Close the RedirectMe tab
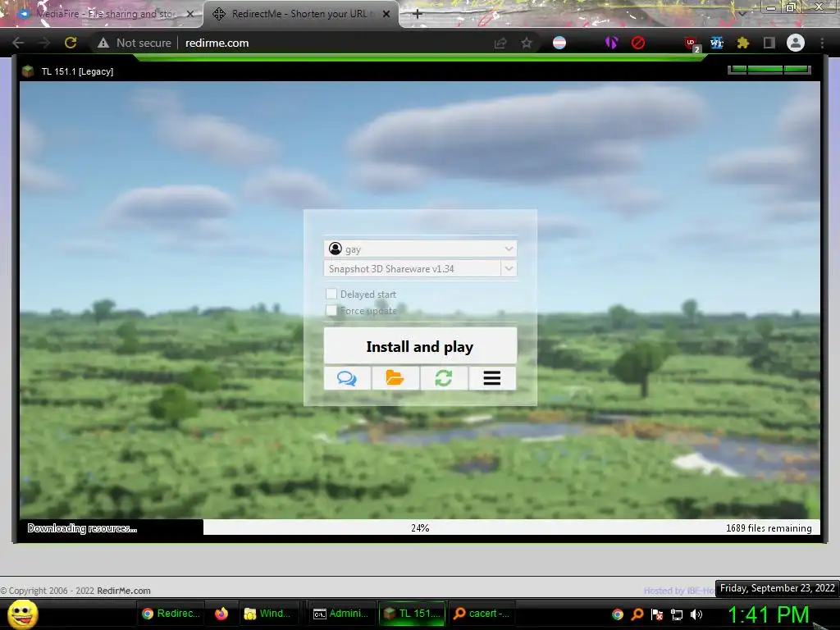The width and height of the screenshot is (840, 630). click(386, 14)
